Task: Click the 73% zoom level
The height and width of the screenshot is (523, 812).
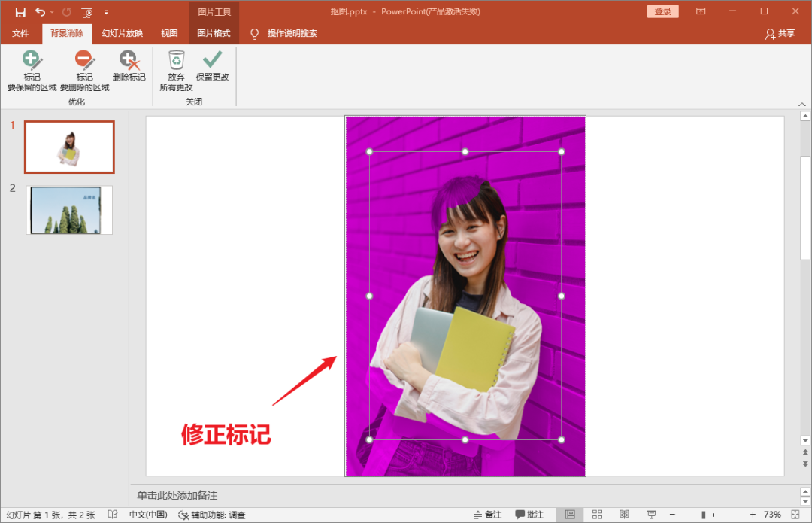Action: [x=772, y=515]
